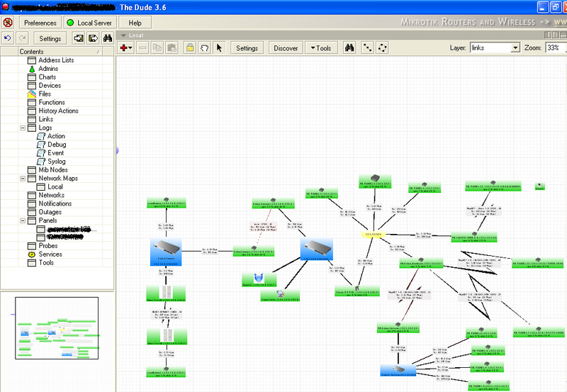567x392 pixels.
Task: Open Charts in the Contents tree
Action: pyautogui.click(x=47, y=77)
